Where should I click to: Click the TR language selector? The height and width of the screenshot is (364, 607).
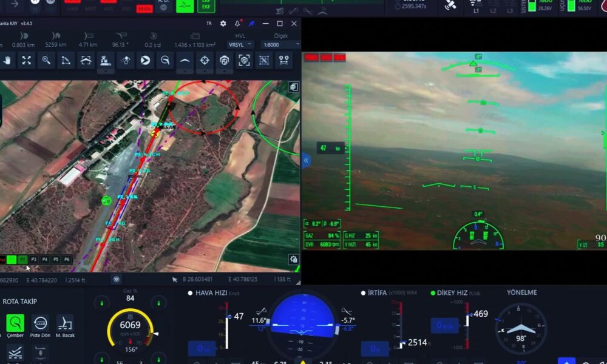click(209, 24)
